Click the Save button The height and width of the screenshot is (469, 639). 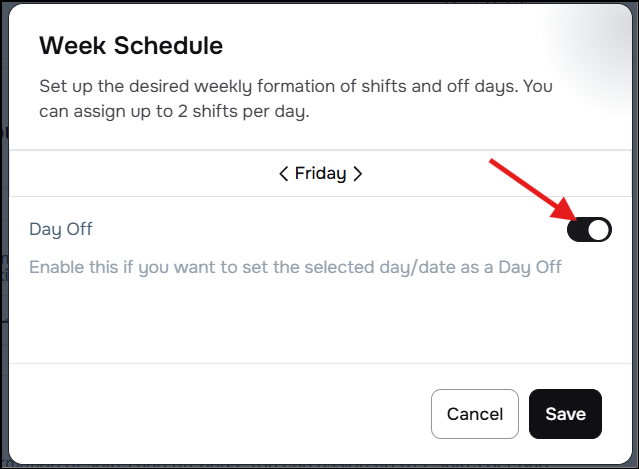[x=565, y=414]
